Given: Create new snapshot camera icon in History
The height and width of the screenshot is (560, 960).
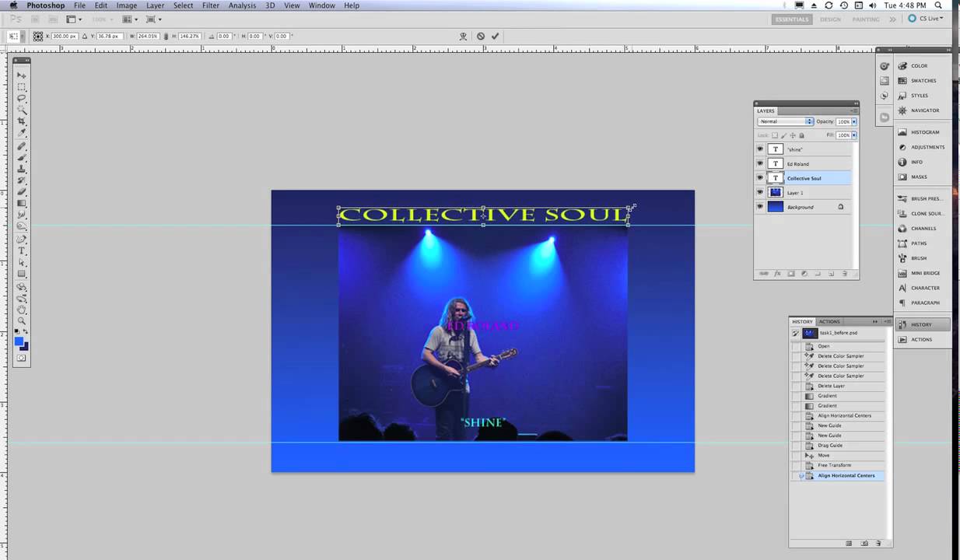Looking at the screenshot, I should tap(864, 543).
